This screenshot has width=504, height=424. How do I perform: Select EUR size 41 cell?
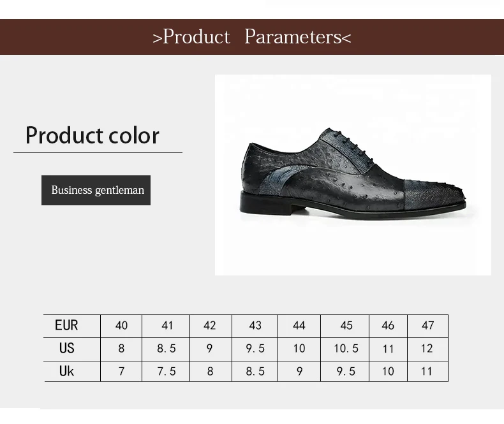pyautogui.click(x=167, y=326)
